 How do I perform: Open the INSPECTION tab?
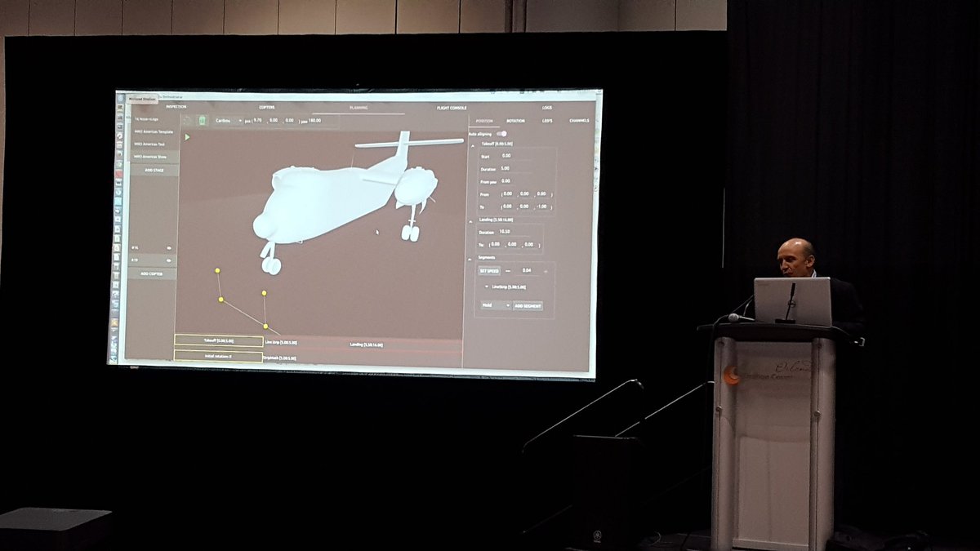pos(176,107)
